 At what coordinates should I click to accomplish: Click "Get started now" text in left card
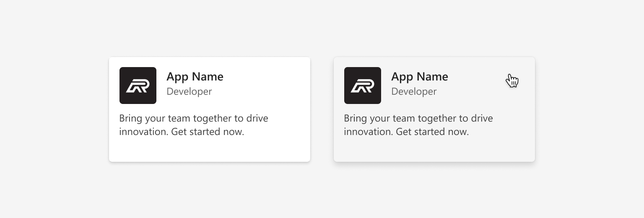pos(208,132)
